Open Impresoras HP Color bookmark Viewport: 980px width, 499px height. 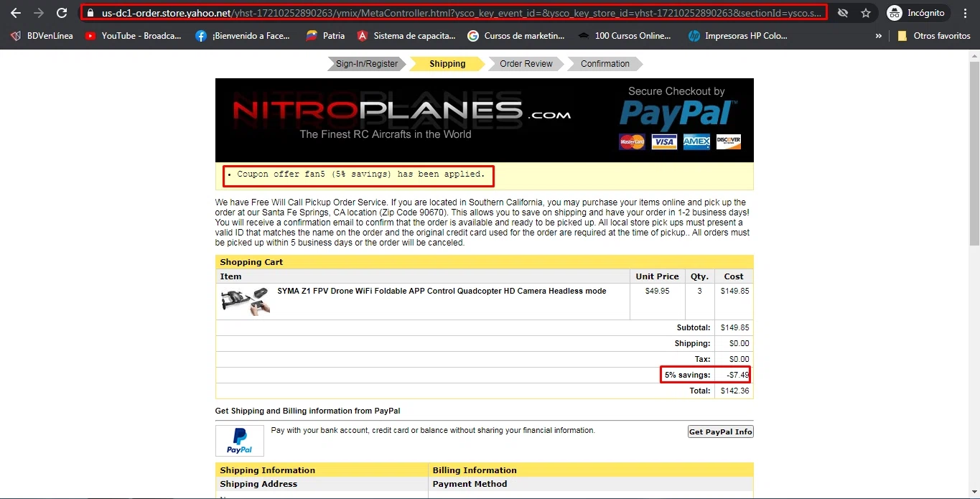click(x=738, y=35)
